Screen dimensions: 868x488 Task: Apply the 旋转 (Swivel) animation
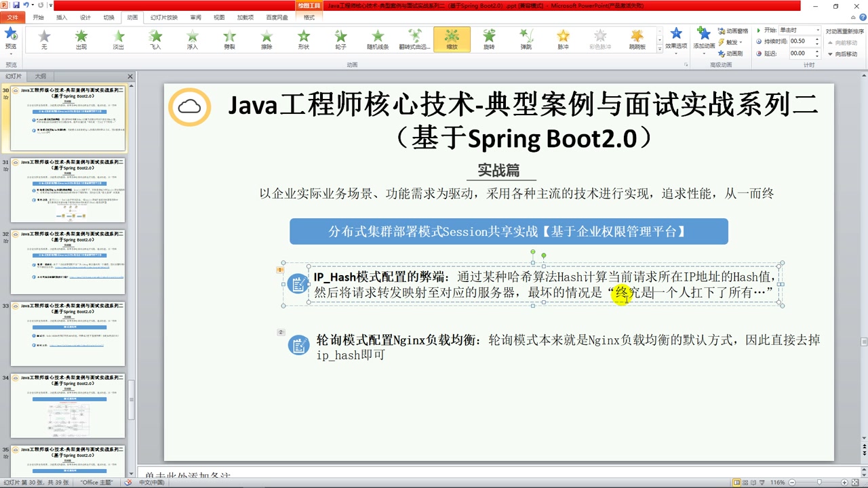point(489,39)
